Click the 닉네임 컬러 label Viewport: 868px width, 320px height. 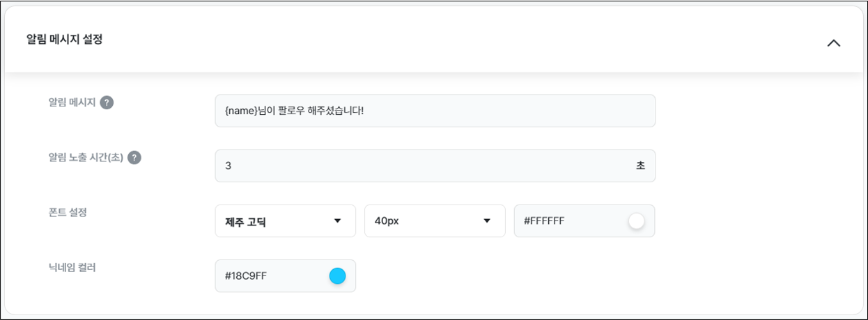click(72, 267)
